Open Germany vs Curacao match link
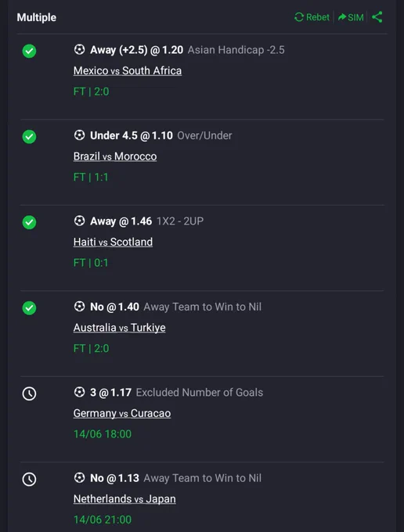The height and width of the screenshot is (532, 404). pos(122,413)
